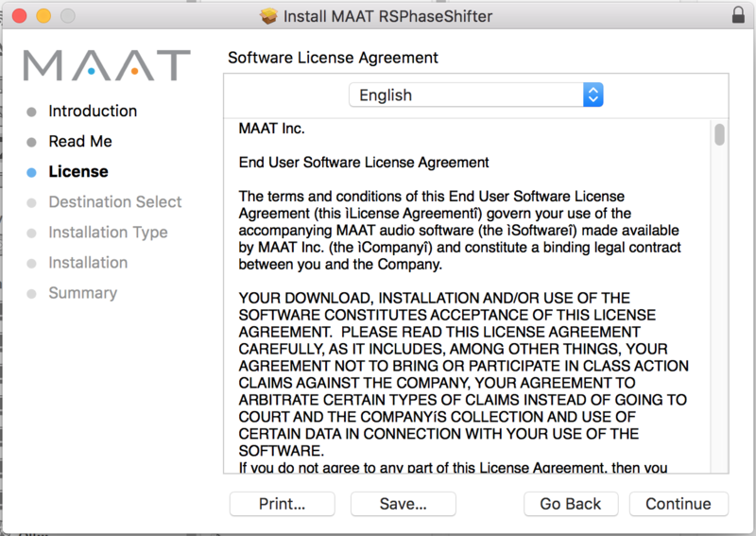
Task: Click the blue License step bullet
Action: [31, 172]
